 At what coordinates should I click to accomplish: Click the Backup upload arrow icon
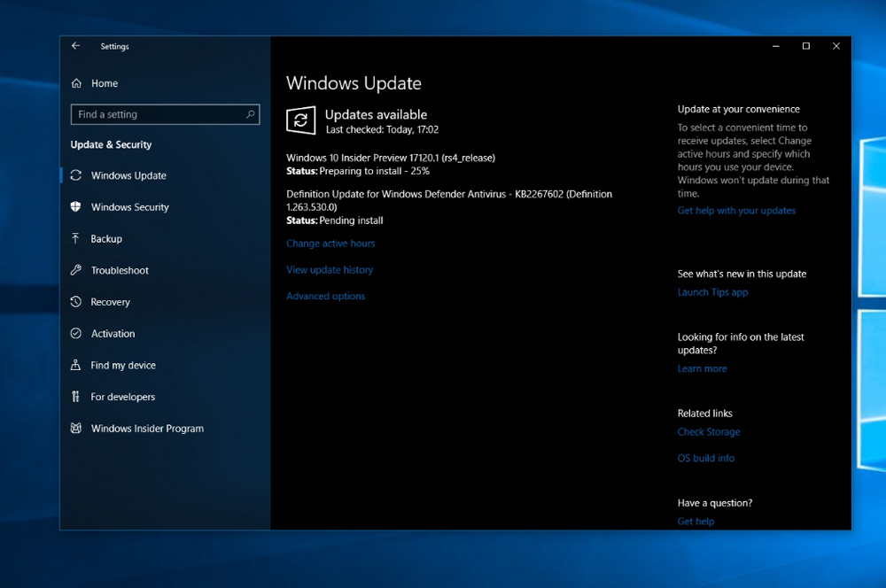pyautogui.click(x=75, y=238)
